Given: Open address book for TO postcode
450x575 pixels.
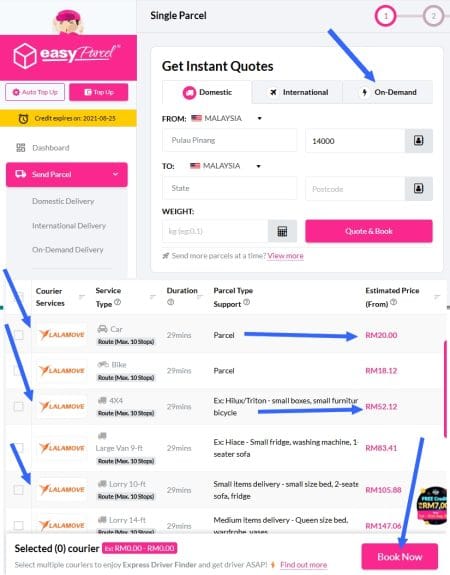Looking at the screenshot, I should point(419,188).
